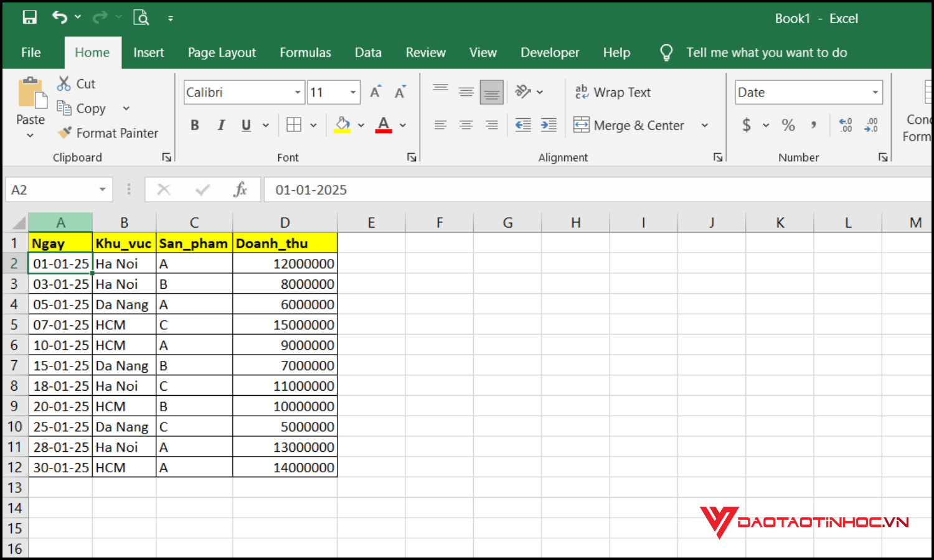Click Increase Decimal icon
Screen dimensions: 934x560
tap(845, 124)
